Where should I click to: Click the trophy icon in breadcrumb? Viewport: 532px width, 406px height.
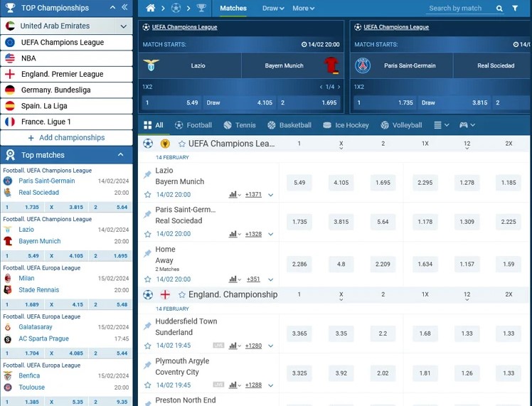(x=201, y=8)
